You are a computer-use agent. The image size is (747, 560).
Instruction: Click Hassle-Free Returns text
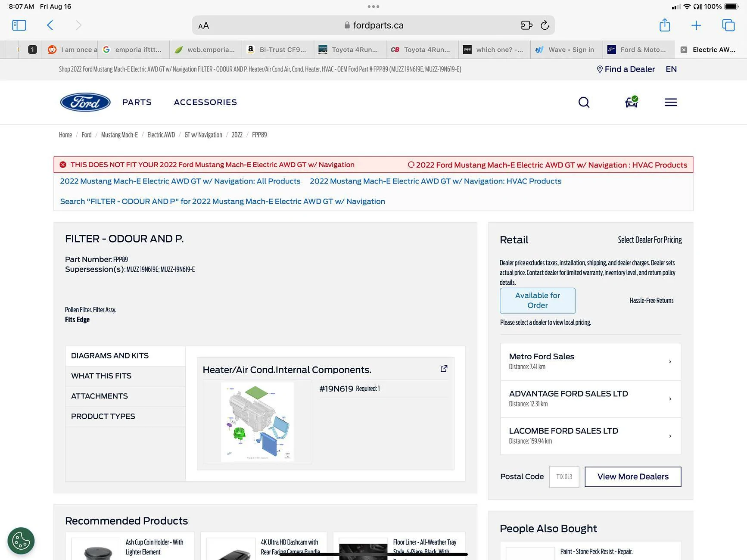pos(651,301)
